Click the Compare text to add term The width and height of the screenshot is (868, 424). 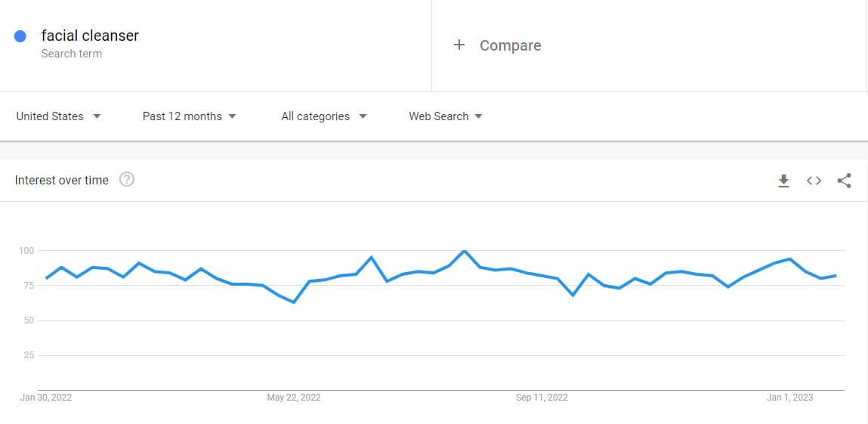click(511, 45)
